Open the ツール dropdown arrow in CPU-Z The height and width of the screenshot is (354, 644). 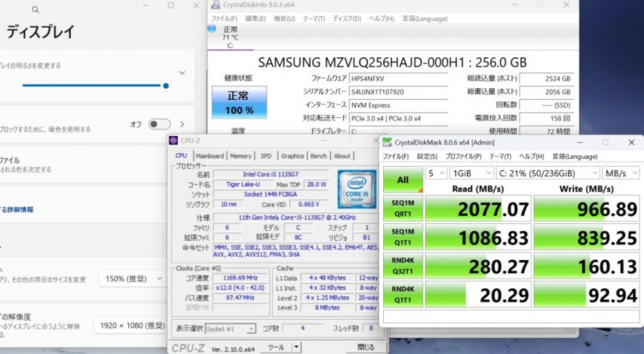[296, 348]
